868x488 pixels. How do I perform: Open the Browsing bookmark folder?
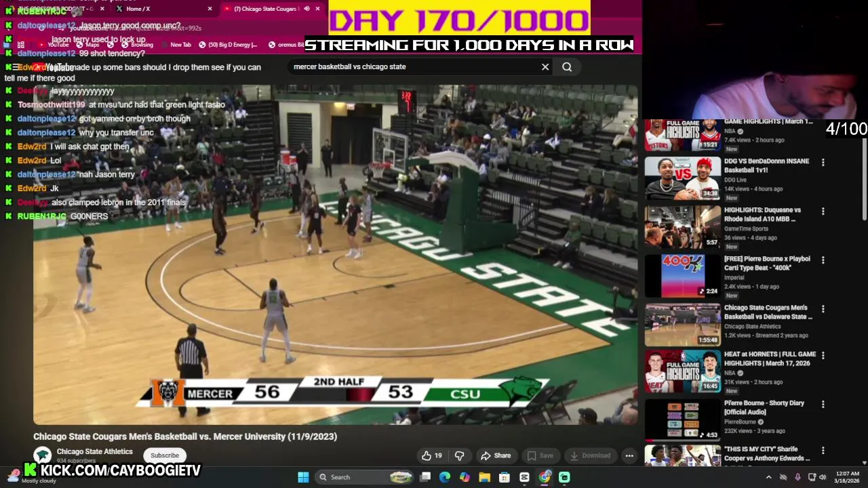point(136,45)
